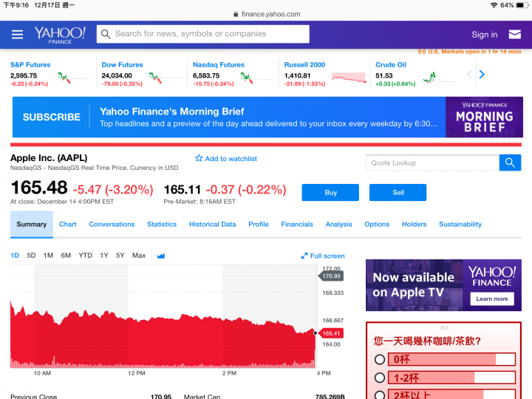Click the 0杯 poll result bar
This screenshot has height=399, width=532.
coord(451,359)
